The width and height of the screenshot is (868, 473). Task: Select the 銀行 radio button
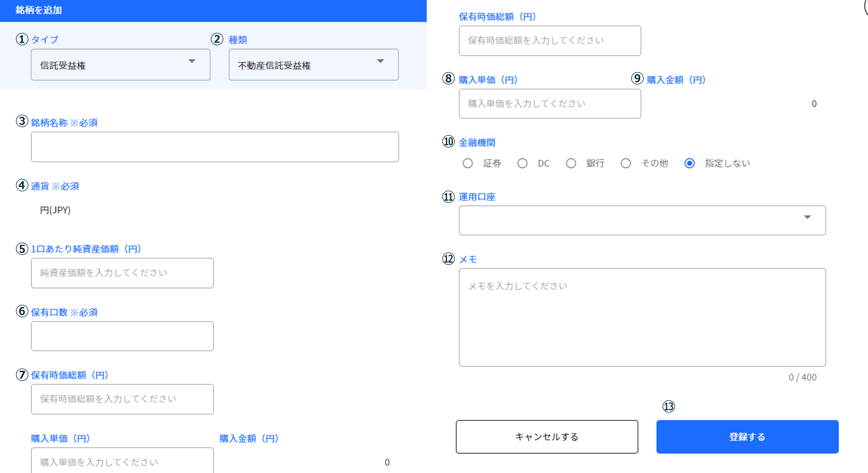pyautogui.click(x=570, y=163)
